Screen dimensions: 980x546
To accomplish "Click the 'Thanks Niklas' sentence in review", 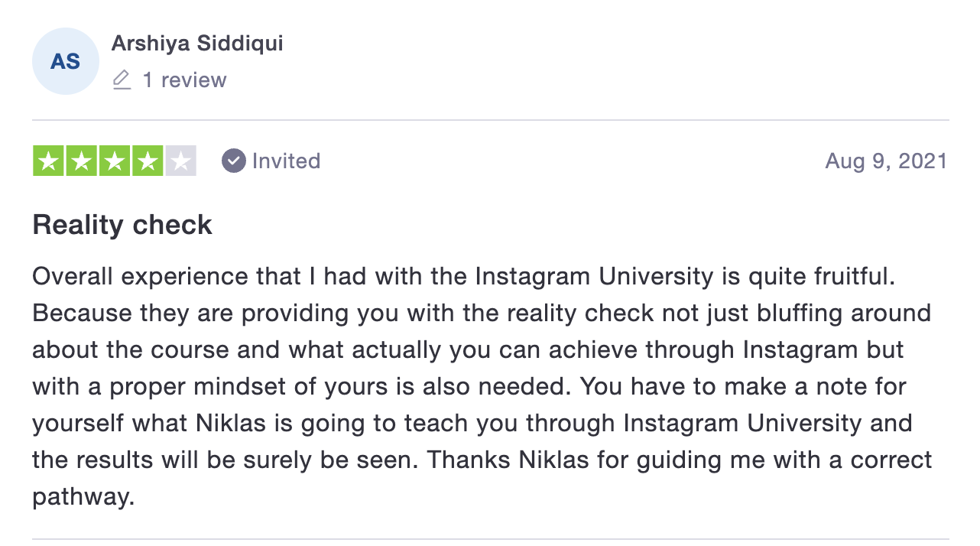I will coord(680,460).
